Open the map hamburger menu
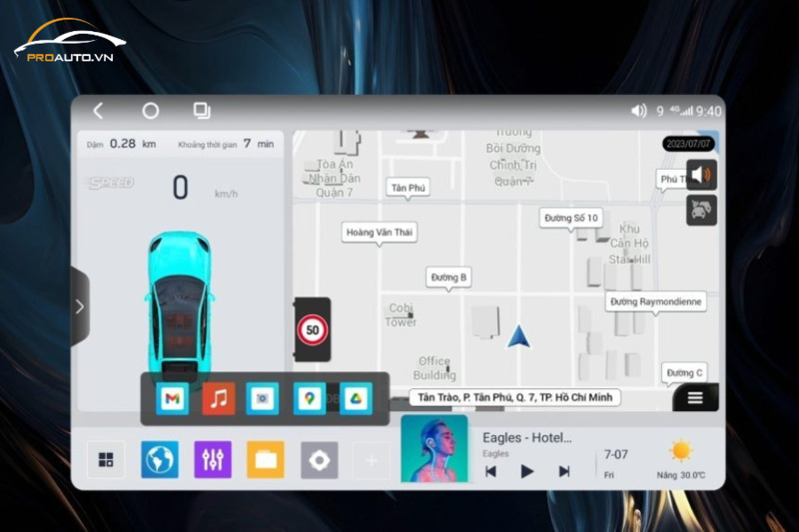The height and width of the screenshot is (532, 799). [695, 397]
